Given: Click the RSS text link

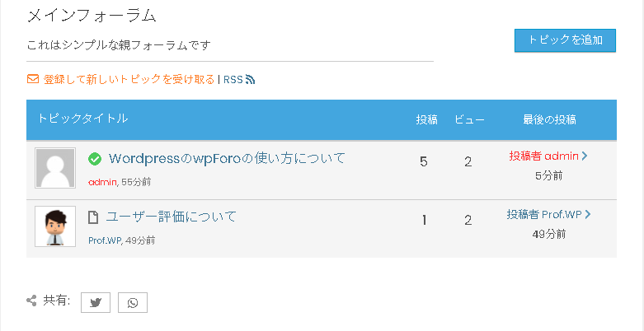Looking at the screenshot, I should (233, 80).
